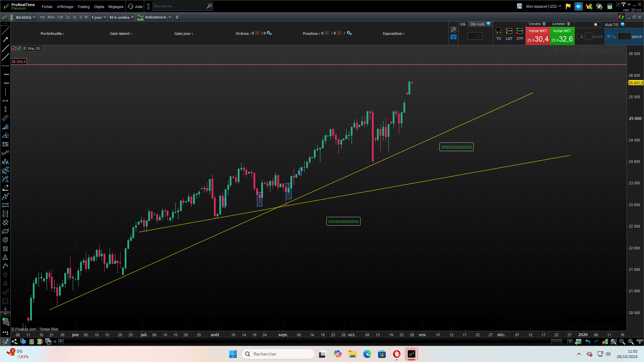Uncheck the Sg checkbox

tap(609, 36)
